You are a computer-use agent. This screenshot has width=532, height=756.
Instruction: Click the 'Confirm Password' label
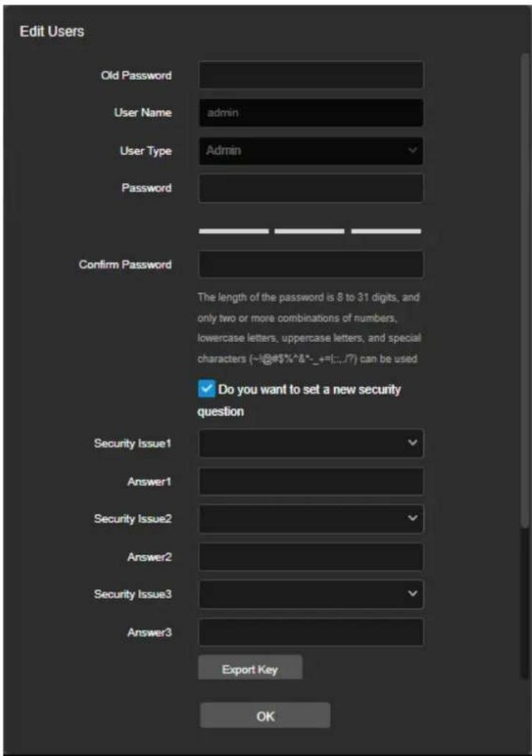coord(125,264)
